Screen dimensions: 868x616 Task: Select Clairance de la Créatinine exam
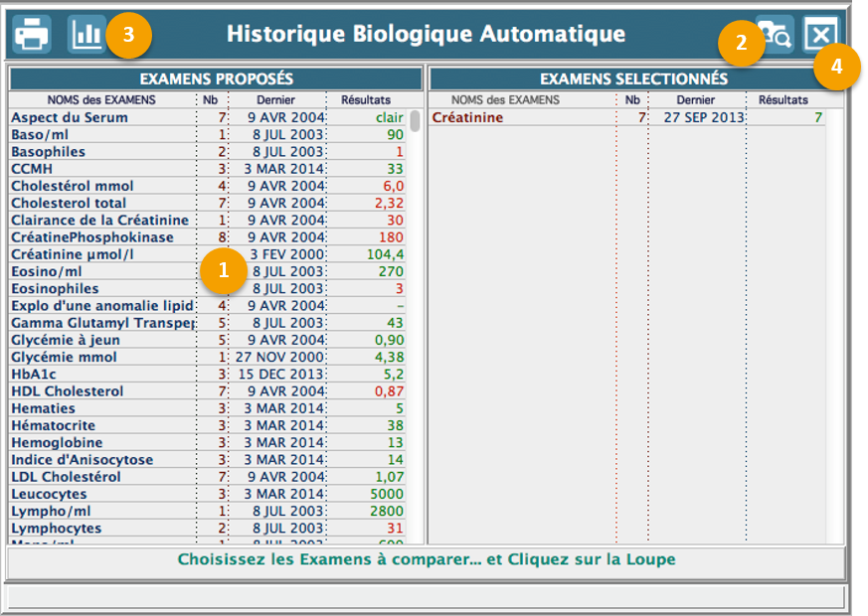[x=99, y=221]
